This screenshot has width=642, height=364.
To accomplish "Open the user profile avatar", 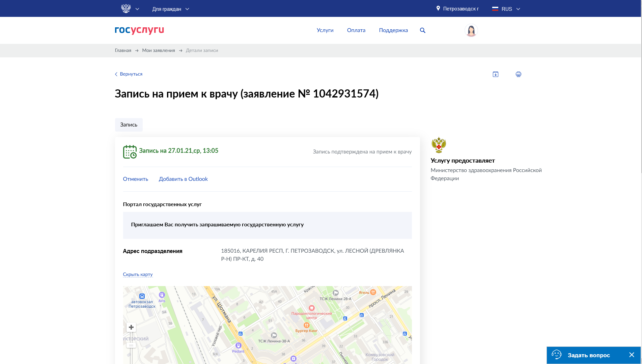I will click(x=471, y=30).
